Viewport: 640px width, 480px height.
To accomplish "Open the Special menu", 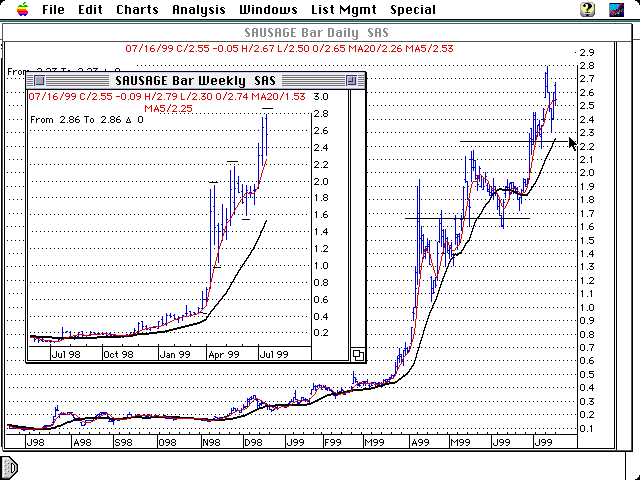I will pyautogui.click(x=412, y=10).
